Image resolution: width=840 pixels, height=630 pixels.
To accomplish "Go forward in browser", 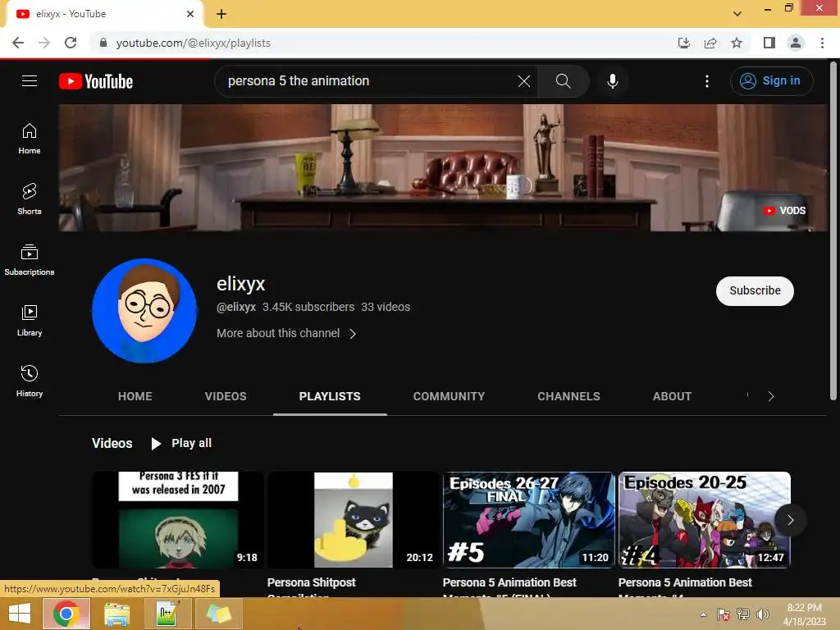I will (x=44, y=43).
